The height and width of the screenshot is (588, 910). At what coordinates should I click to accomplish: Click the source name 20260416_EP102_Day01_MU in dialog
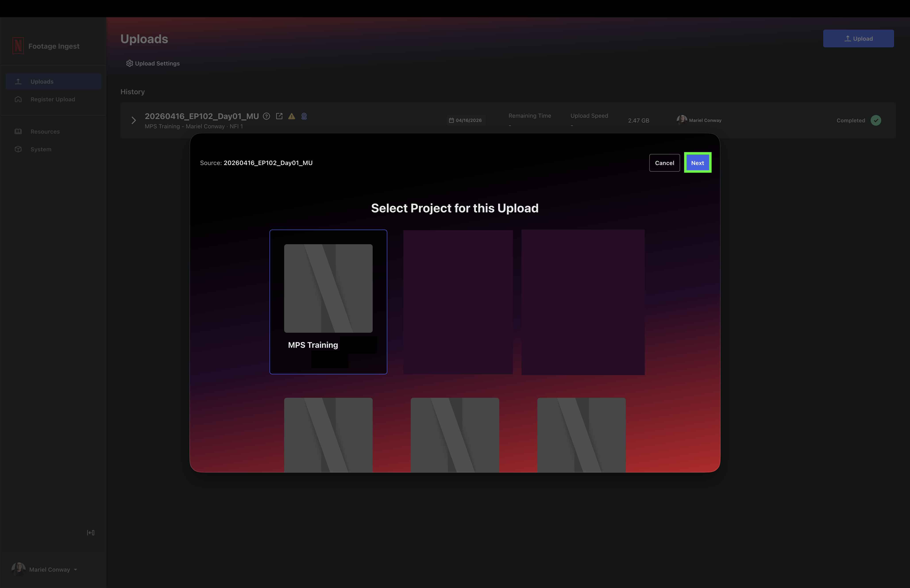tap(268, 163)
